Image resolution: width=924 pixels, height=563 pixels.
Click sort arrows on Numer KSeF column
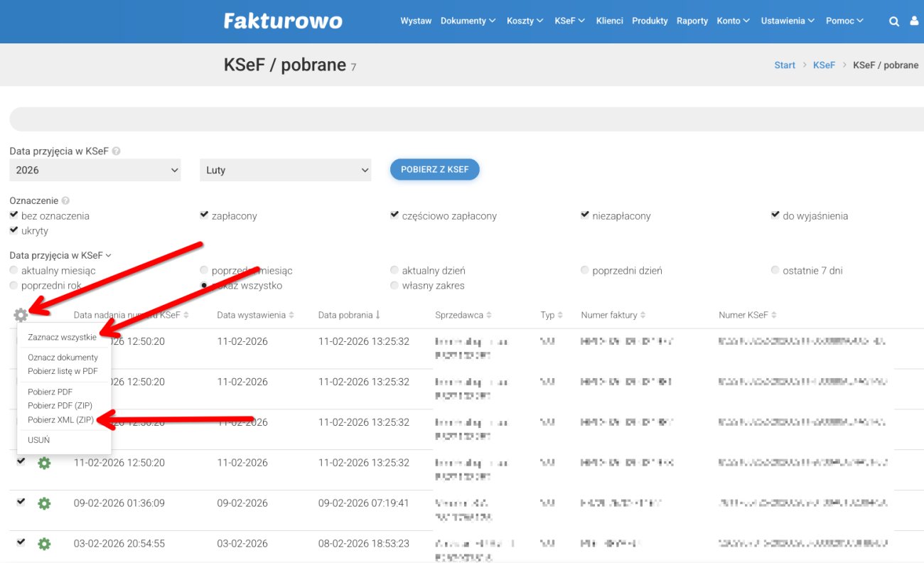pyautogui.click(x=774, y=315)
